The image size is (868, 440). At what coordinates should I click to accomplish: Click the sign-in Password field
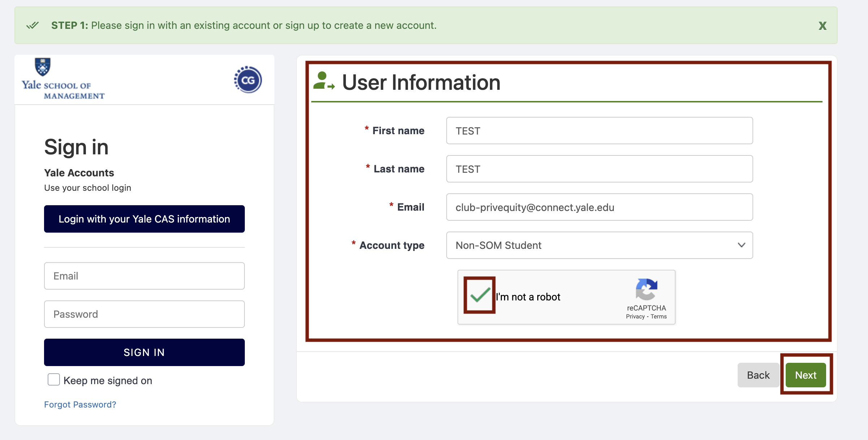(144, 314)
